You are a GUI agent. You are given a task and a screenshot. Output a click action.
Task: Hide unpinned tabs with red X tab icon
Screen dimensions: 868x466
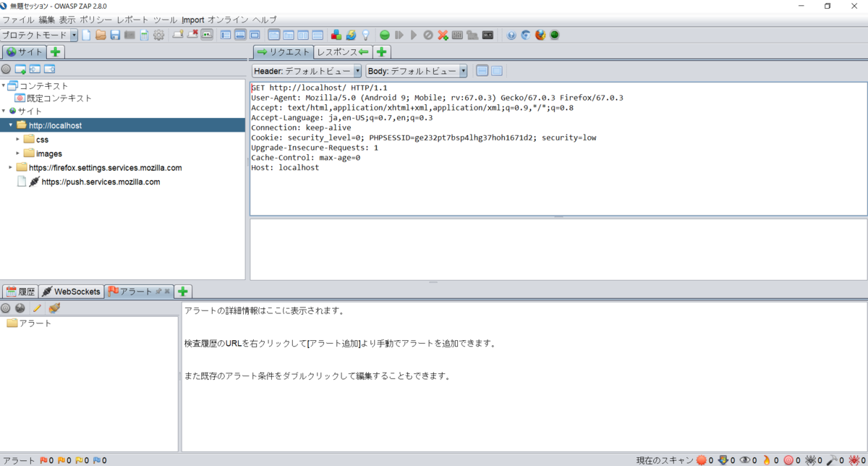click(x=192, y=35)
